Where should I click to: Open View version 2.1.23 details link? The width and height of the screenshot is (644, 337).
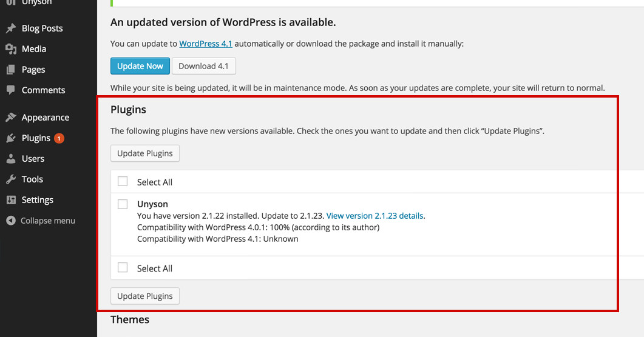(x=375, y=216)
